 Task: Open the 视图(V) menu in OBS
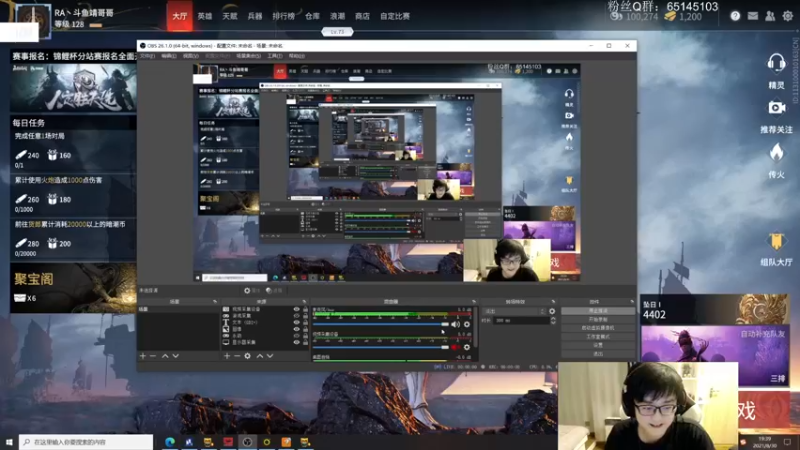190,56
